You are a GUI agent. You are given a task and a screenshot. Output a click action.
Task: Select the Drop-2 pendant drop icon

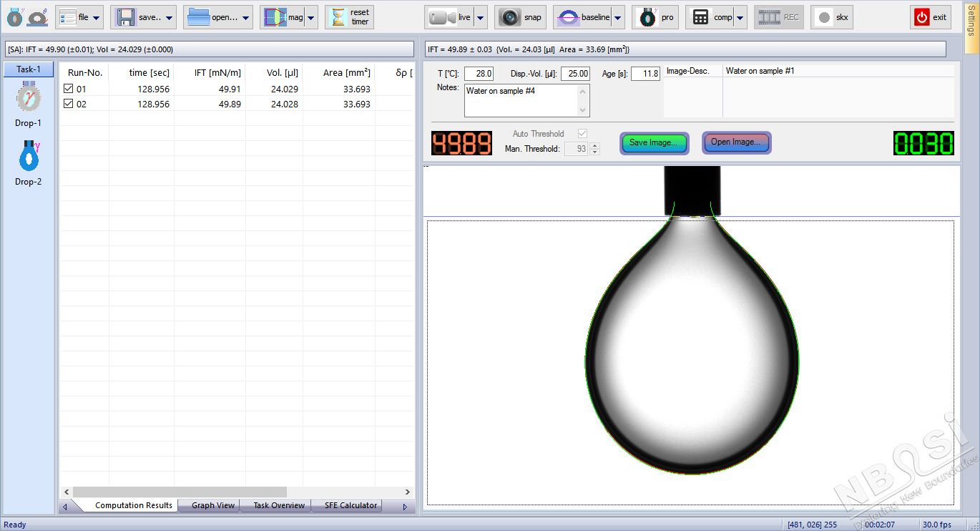coord(27,159)
